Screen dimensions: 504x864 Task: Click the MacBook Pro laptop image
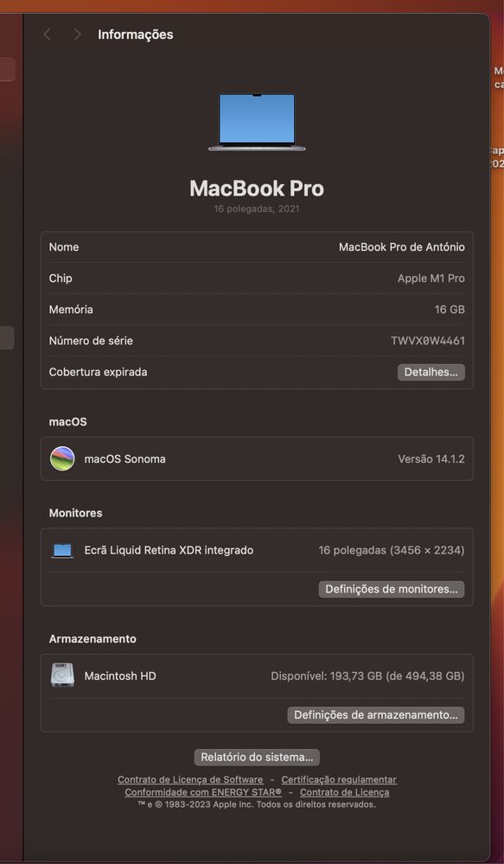257,122
